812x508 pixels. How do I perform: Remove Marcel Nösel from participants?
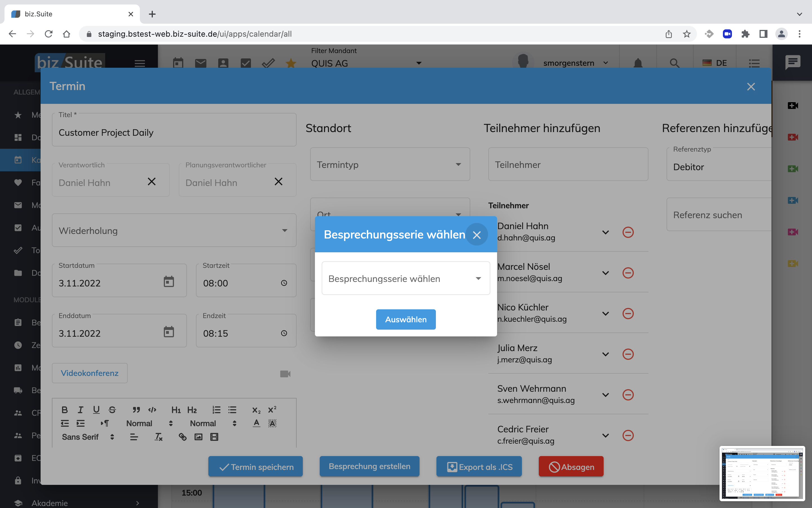[628, 273]
